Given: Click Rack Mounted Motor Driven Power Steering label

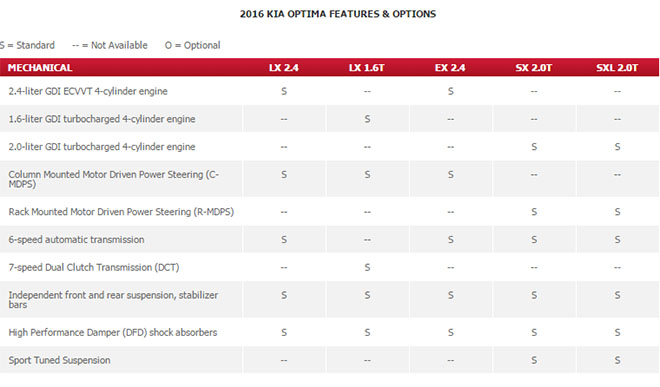Looking at the screenshot, I should point(121,212).
